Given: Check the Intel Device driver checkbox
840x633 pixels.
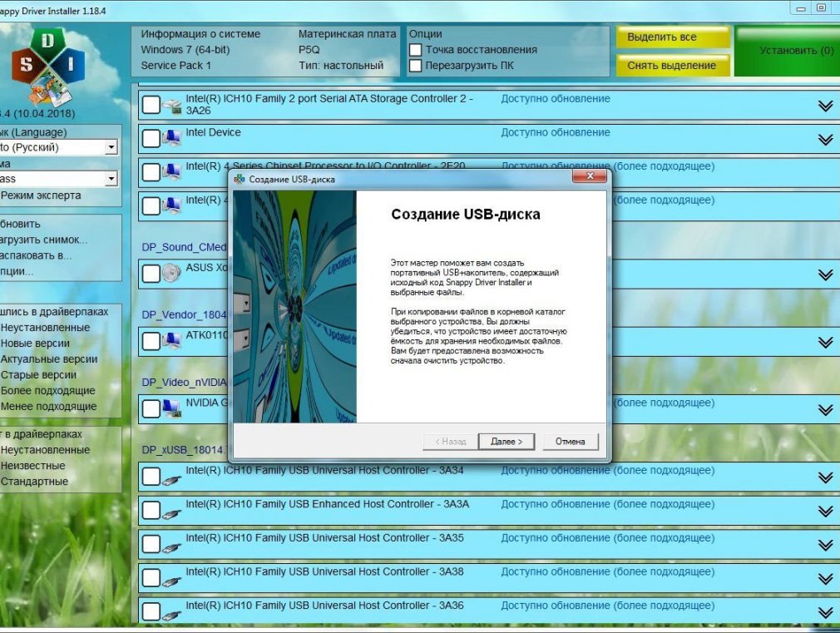Looking at the screenshot, I should 151,139.
